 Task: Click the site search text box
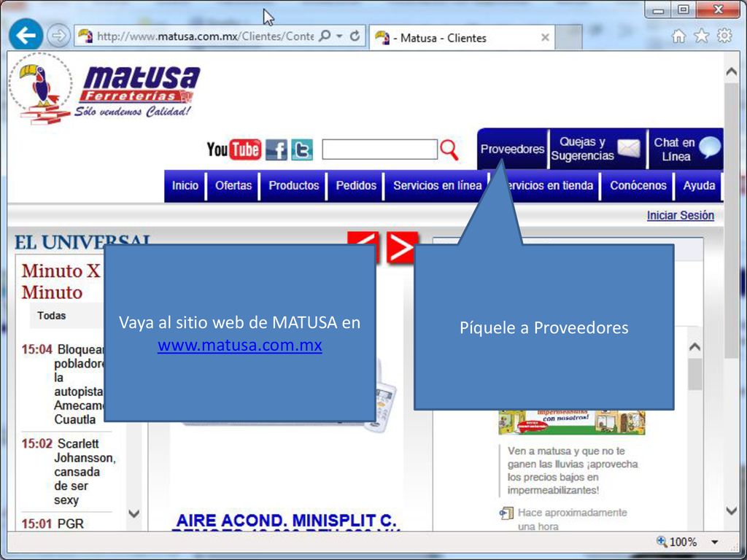coord(379,149)
